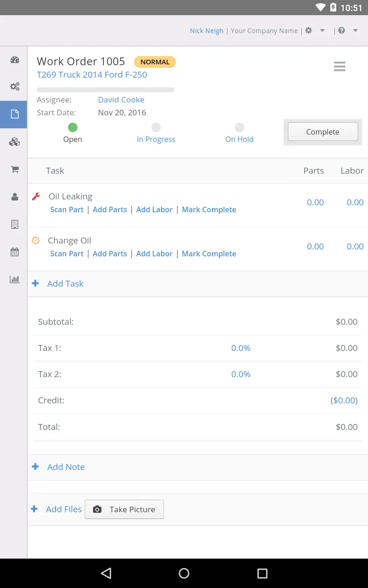The height and width of the screenshot is (588, 368).
Task: Open the dashboard speedometer icon
Action: [x=14, y=60]
